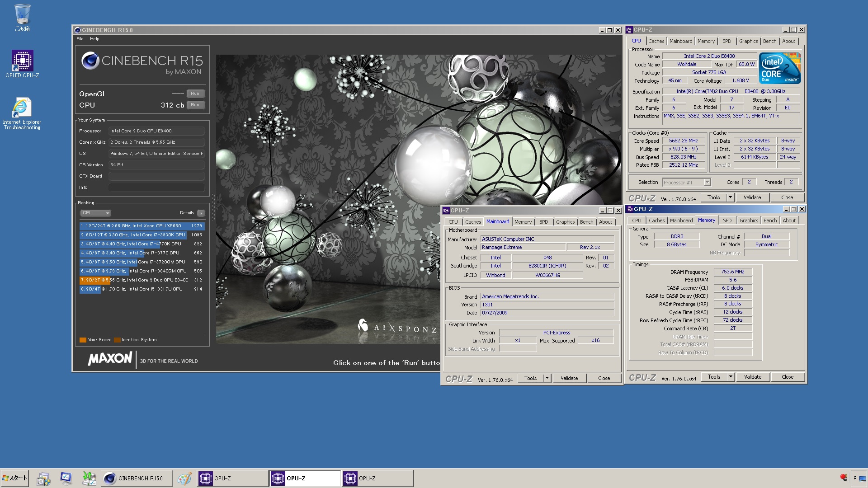Click the GFX Board field in Cinebench
The image size is (868, 488).
pos(156,176)
